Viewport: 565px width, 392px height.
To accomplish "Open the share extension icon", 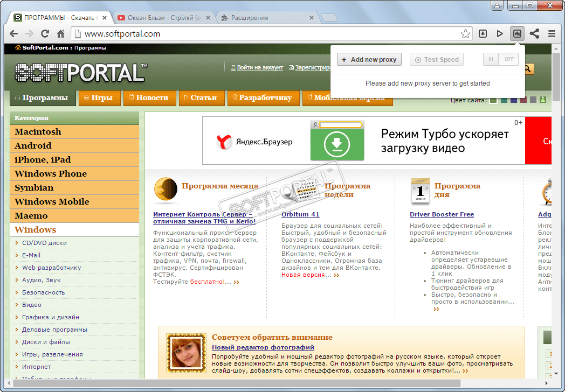I will pos(534,34).
